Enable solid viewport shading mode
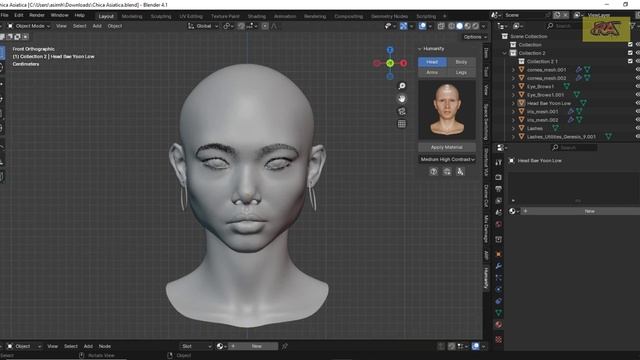The width and height of the screenshot is (640, 360). coord(460,26)
